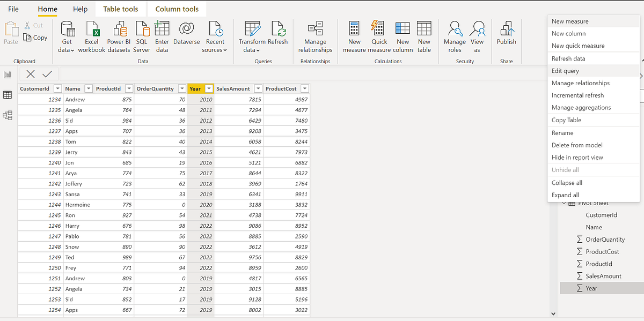Image resolution: width=644 pixels, height=321 pixels.
Task: Publish the report to Power BI service
Action: pyautogui.click(x=506, y=36)
